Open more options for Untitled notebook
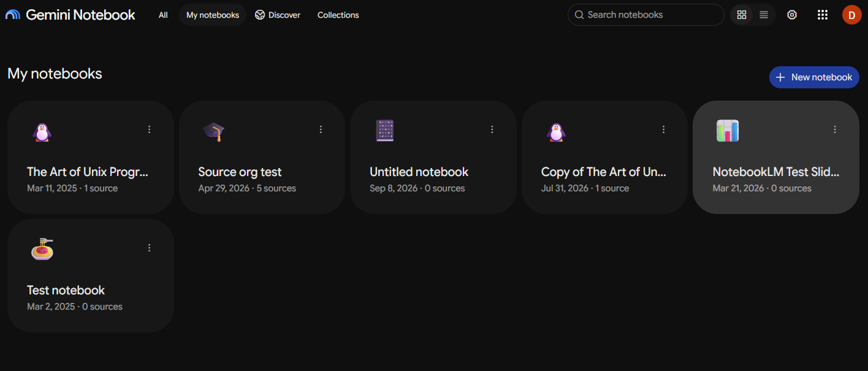The image size is (868, 371). pyautogui.click(x=492, y=129)
